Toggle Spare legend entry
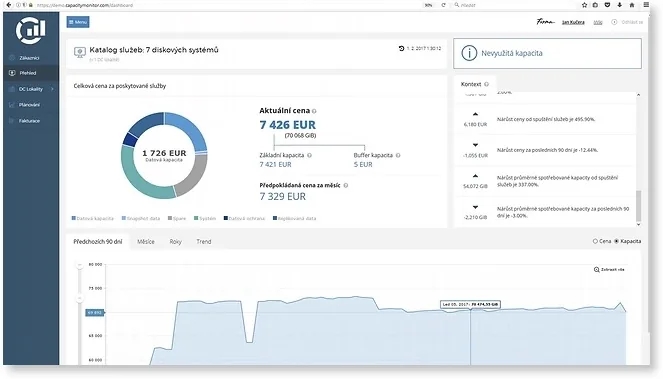 (x=177, y=218)
